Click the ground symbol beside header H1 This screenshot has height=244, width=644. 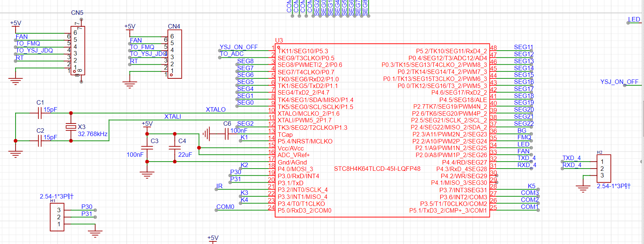click(95, 234)
